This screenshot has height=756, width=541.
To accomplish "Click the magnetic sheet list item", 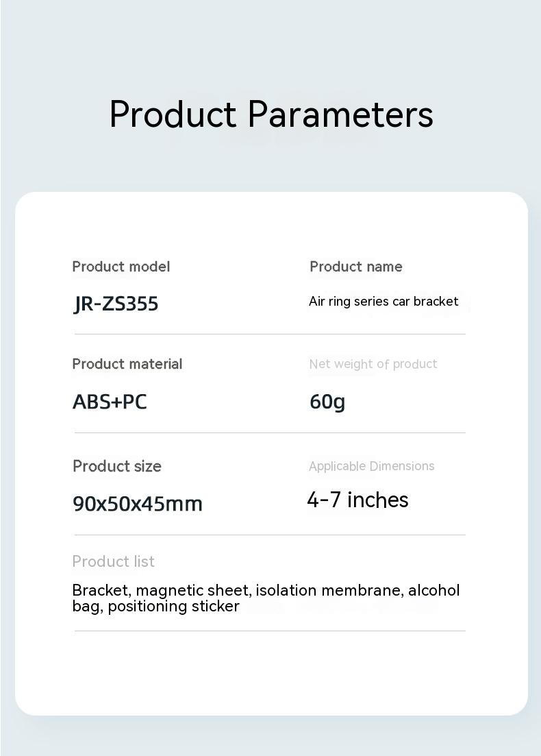I will tap(194, 590).
